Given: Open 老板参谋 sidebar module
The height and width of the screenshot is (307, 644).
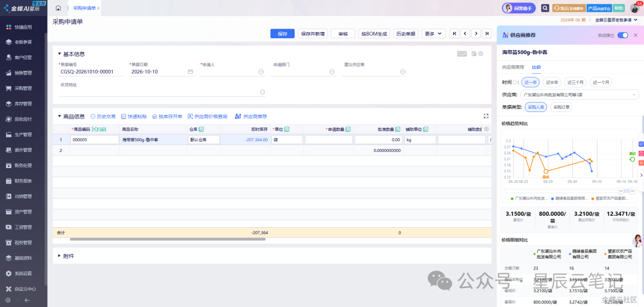Looking at the screenshot, I should coord(24,42).
